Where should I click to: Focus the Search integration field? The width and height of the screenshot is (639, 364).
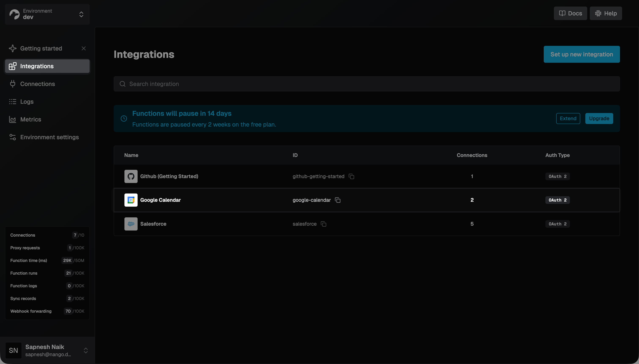point(366,84)
